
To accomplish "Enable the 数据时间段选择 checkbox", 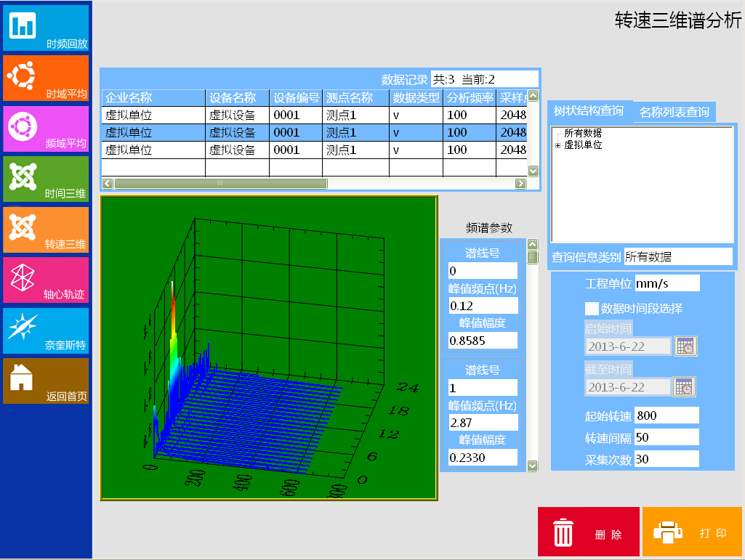I will [592, 308].
